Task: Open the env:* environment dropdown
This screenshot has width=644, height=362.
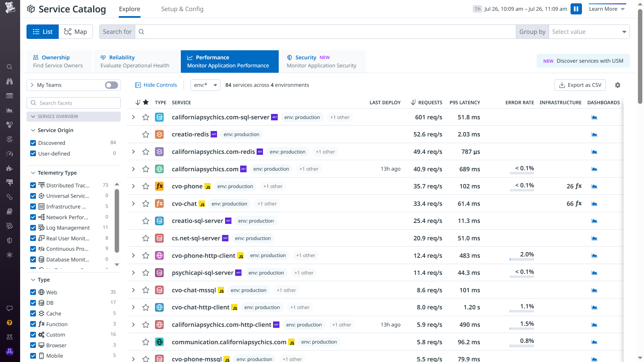Action: pyautogui.click(x=205, y=85)
